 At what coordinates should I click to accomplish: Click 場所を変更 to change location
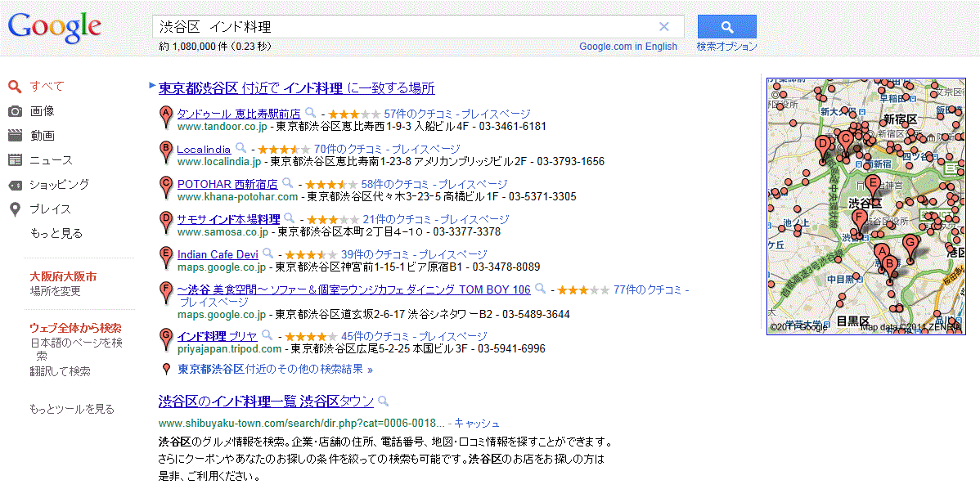[55, 291]
